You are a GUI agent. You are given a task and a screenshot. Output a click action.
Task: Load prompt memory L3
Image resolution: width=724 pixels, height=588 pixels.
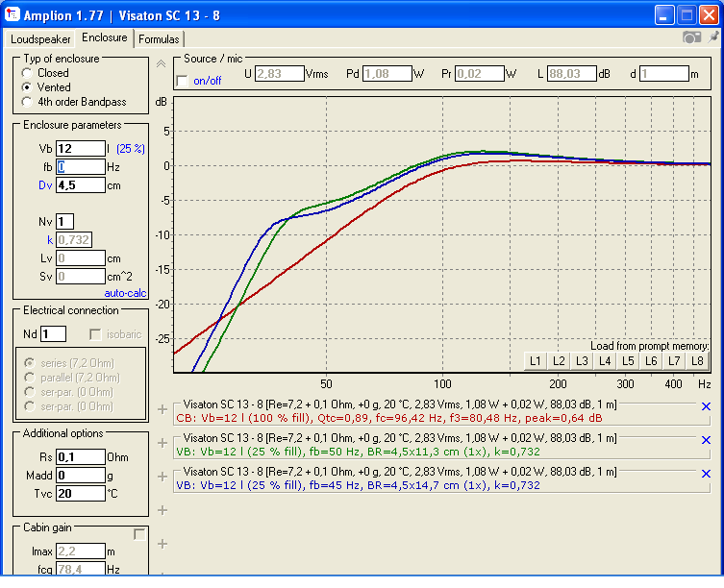point(582,361)
